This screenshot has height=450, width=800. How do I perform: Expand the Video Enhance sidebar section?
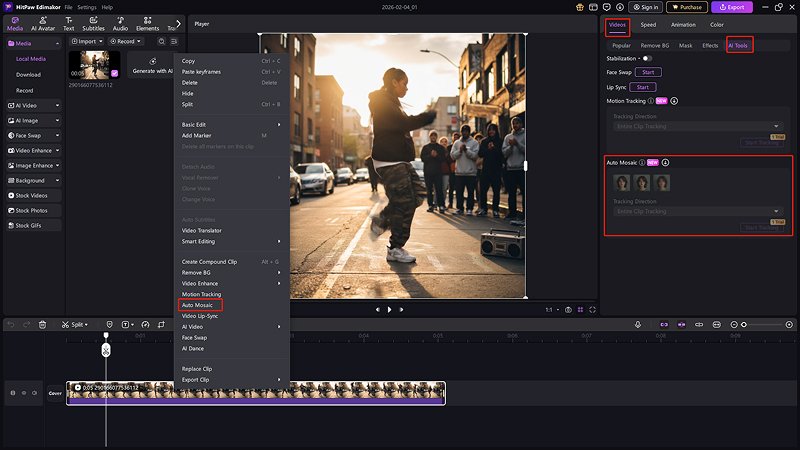coord(34,151)
